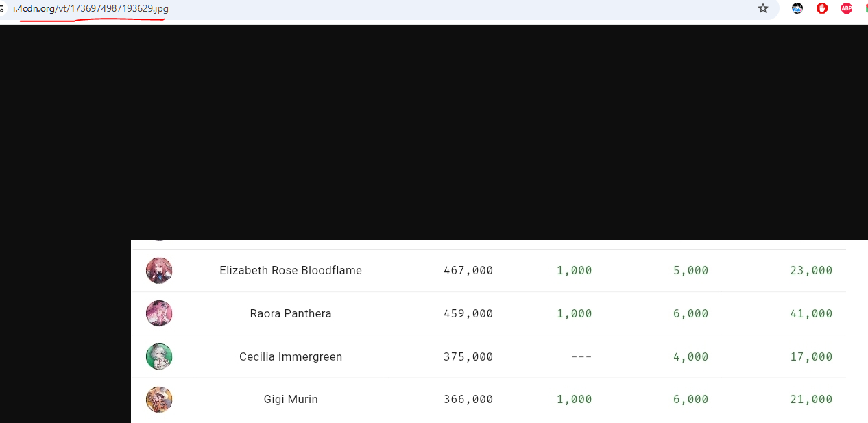Click the green 41,000 value
Viewport: 868px width, 423px height.
[x=811, y=314]
